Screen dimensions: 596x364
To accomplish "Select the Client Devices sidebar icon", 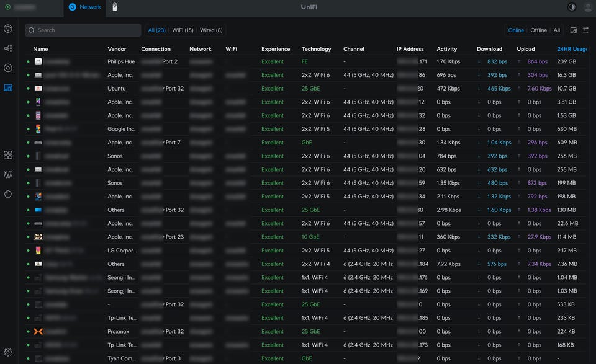I will [8, 87].
